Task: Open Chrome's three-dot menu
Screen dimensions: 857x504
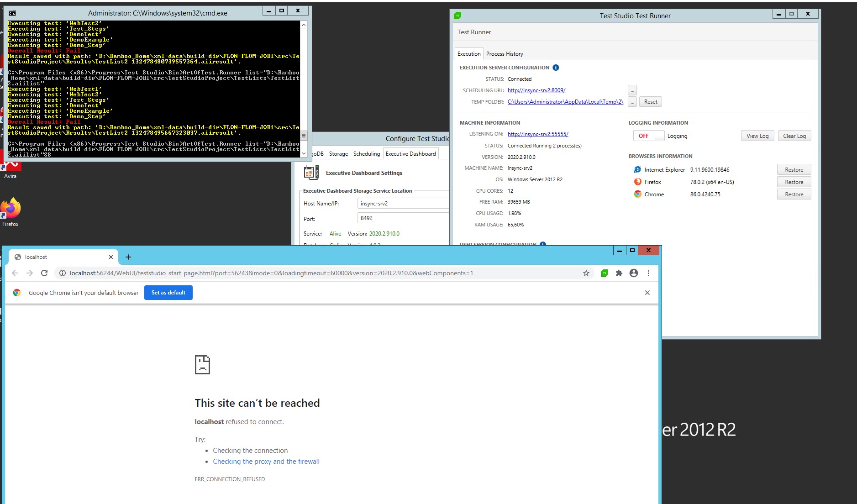Action: [x=648, y=273]
